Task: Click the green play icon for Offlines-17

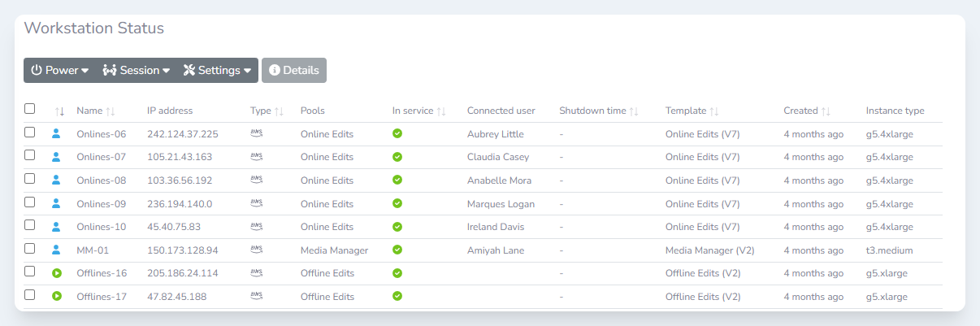Action: tap(57, 297)
